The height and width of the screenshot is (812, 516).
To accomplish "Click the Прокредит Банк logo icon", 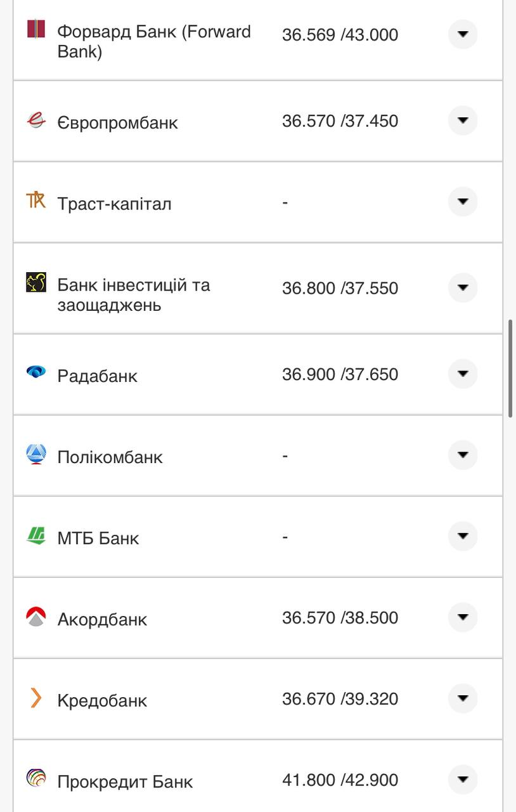I will [x=36, y=778].
